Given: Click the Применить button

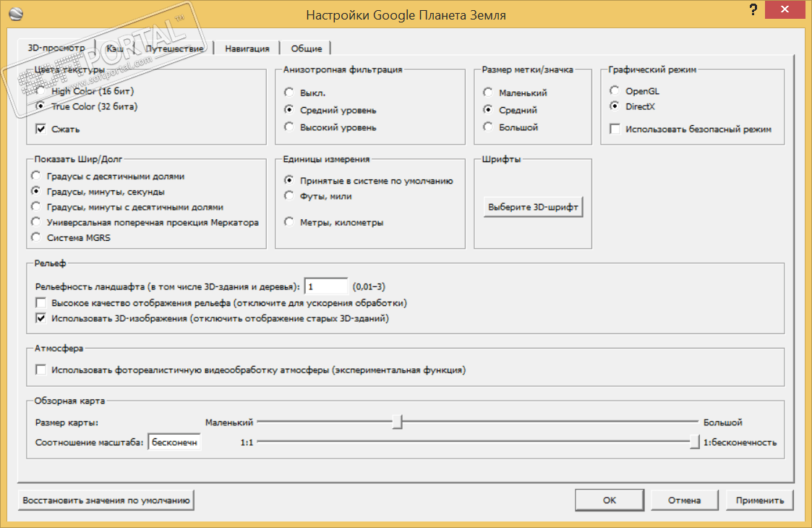Looking at the screenshot, I should [760, 501].
